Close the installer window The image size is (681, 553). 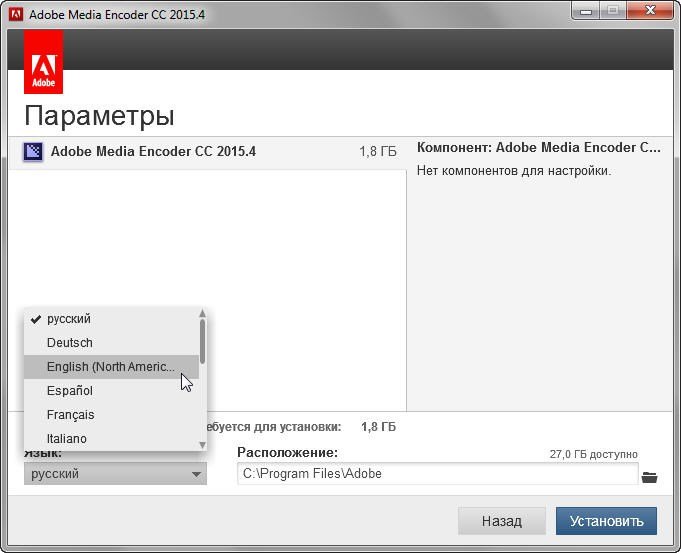pyautogui.click(x=650, y=10)
